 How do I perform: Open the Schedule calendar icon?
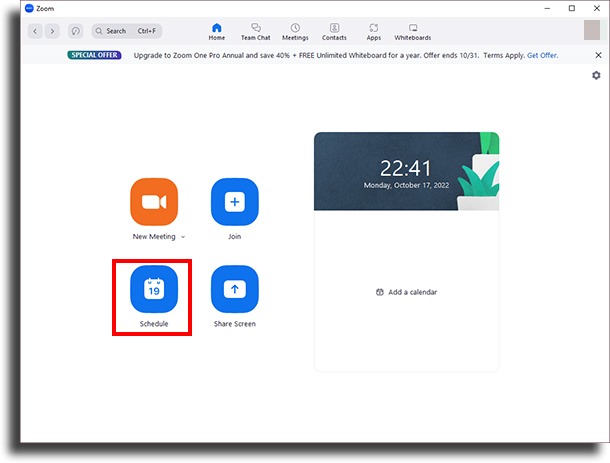tap(154, 289)
